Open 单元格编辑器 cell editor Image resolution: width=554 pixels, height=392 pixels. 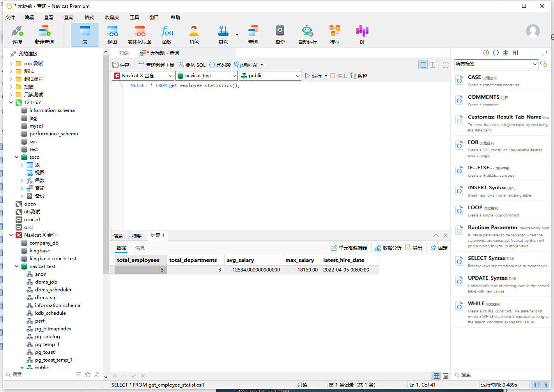[x=349, y=248]
